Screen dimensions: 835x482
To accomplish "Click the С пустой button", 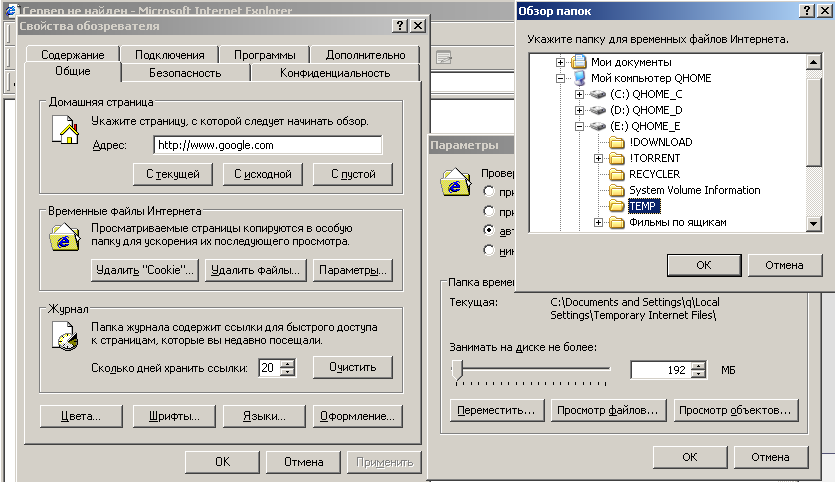I will click(353, 174).
